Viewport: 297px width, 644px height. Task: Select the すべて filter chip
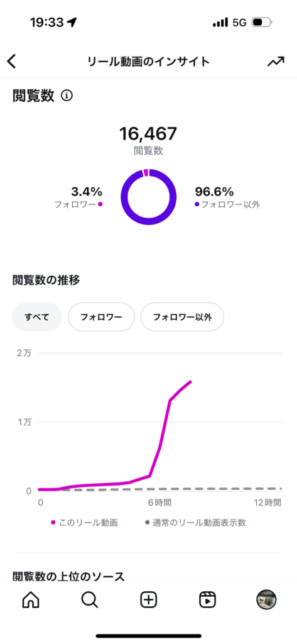coord(37,317)
